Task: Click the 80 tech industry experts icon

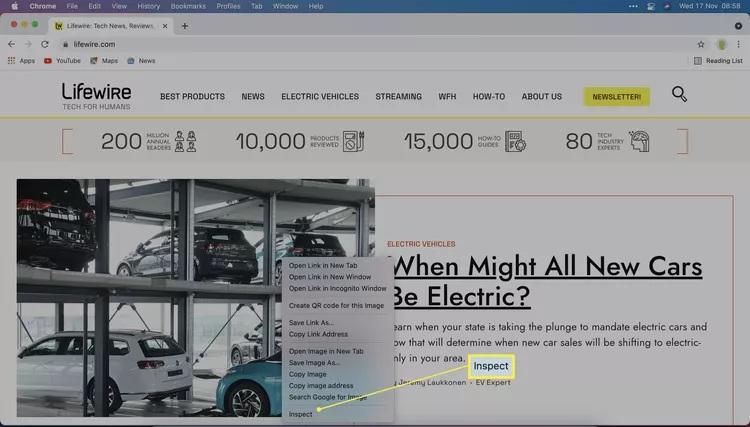Action: click(639, 142)
